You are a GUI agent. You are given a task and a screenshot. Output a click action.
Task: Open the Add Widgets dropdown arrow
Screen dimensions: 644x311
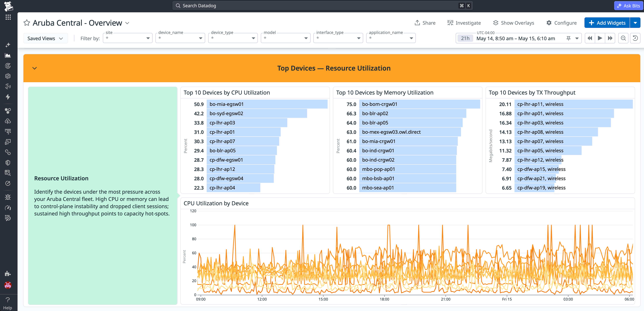click(x=635, y=23)
